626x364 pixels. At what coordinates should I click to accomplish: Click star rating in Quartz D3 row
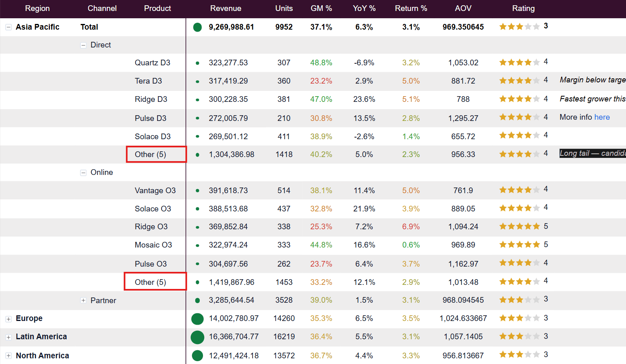[519, 62]
